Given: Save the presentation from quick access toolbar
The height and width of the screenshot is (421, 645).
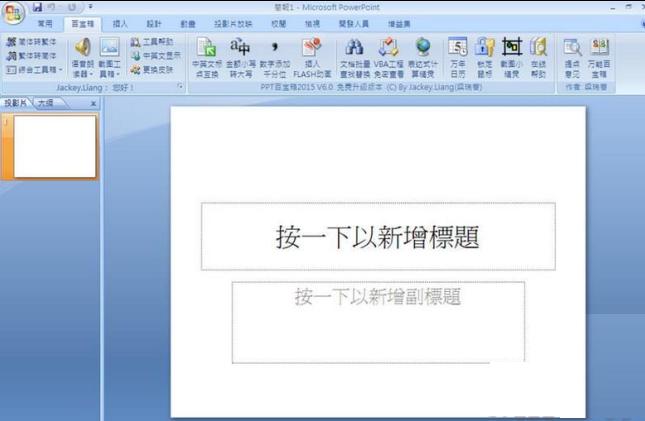Looking at the screenshot, I should (x=37, y=7).
